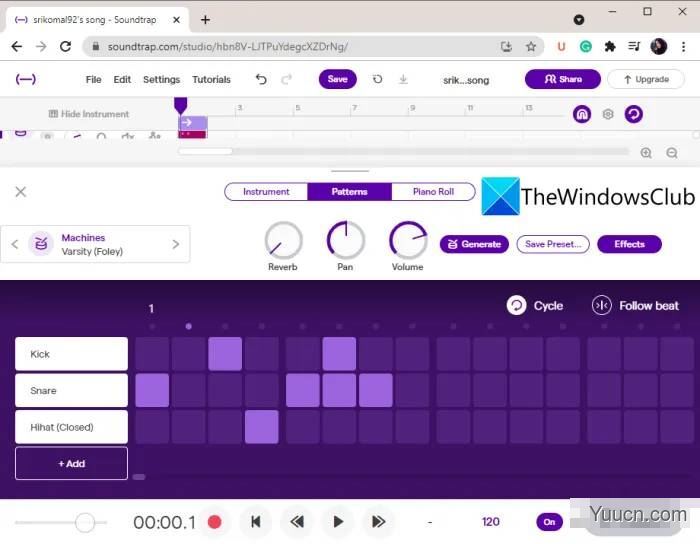Toggle the Cycle option in pattern editor
This screenshot has width=700, height=544.
535,306
